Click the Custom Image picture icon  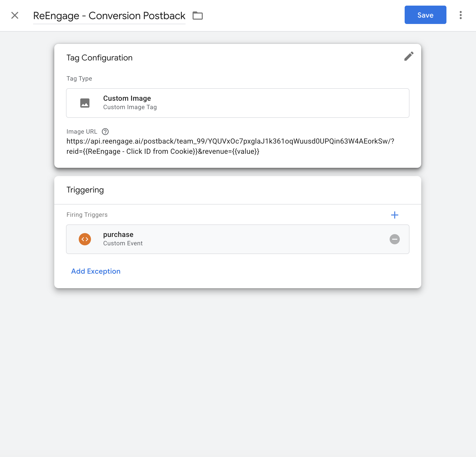point(85,103)
